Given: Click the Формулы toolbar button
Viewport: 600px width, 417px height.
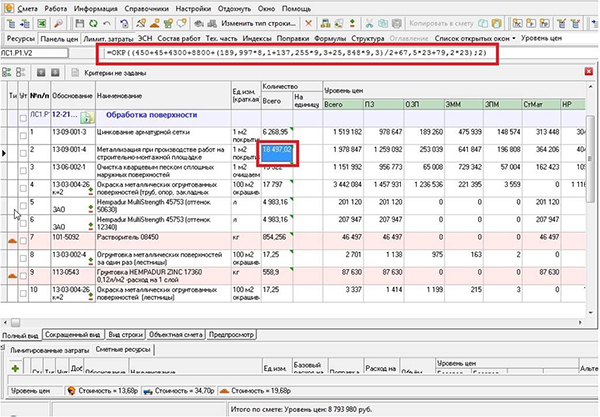Looking at the screenshot, I should [330, 38].
